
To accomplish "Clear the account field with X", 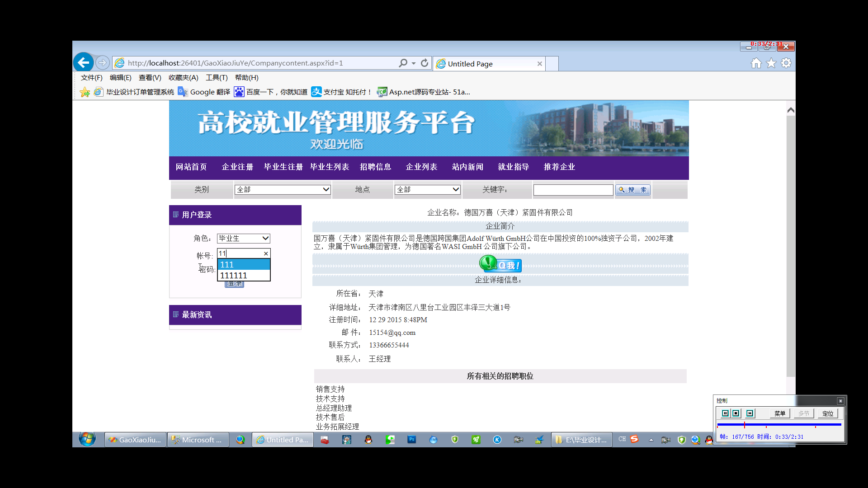I will coord(266,253).
